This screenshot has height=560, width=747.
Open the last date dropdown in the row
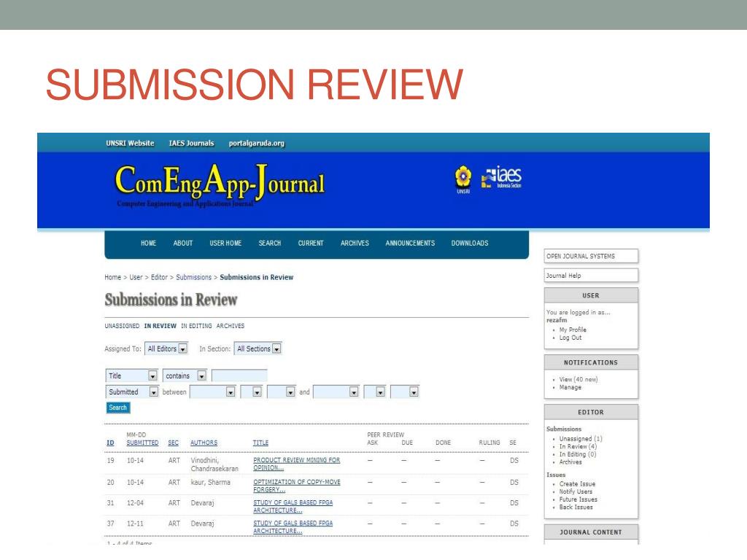coord(405,392)
